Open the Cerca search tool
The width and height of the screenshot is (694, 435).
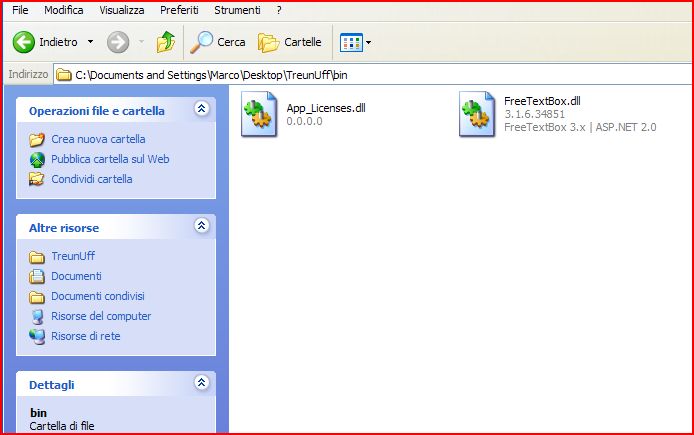218,42
